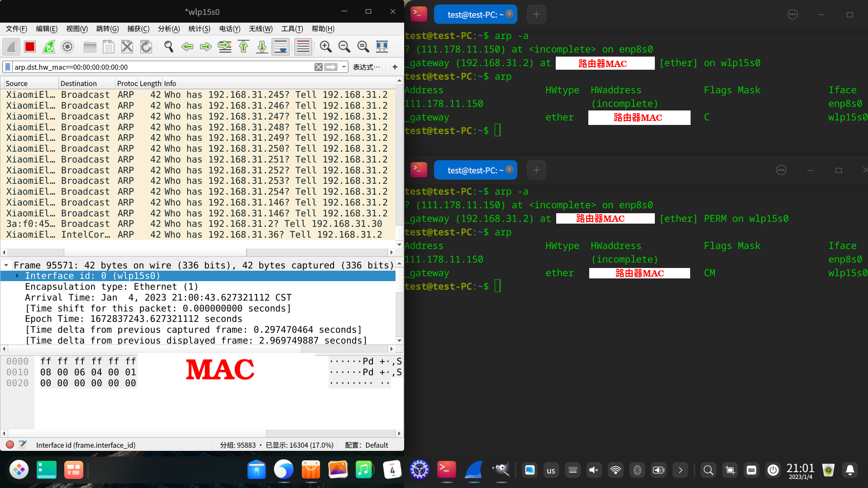
Task: Open the 分析(A) menu
Action: pos(168,29)
